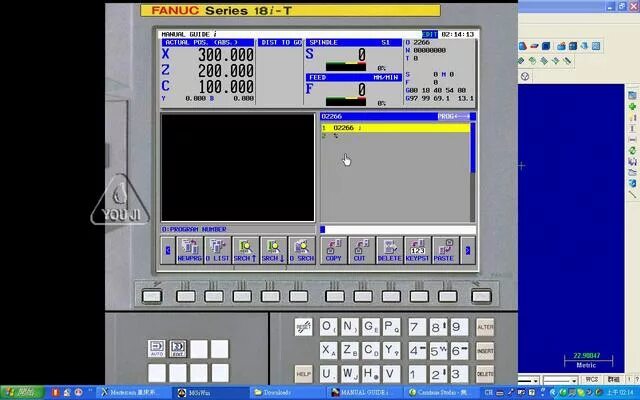640x400 pixels.
Task: Click the number 4 key
Action: pos(417,351)
